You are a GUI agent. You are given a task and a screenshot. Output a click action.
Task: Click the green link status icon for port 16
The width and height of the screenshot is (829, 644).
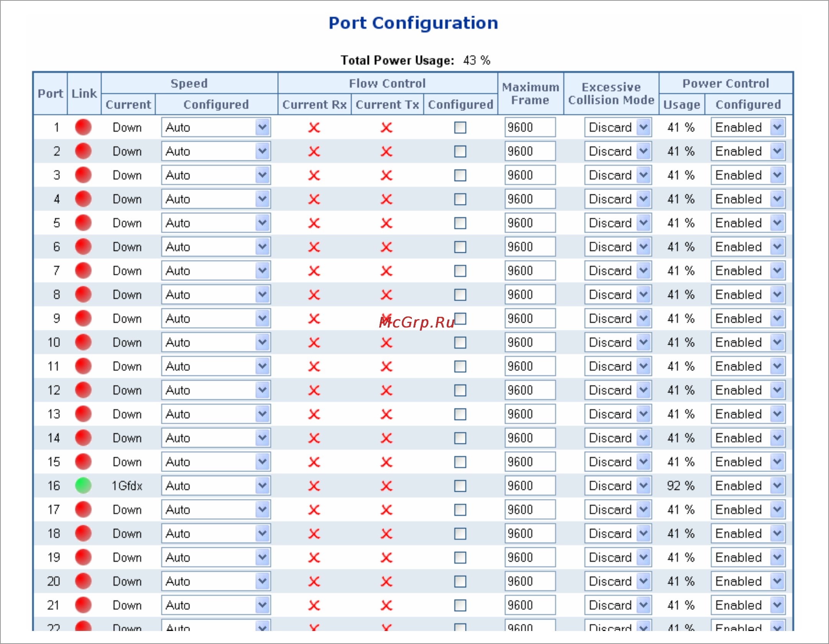tap(83, 486)
